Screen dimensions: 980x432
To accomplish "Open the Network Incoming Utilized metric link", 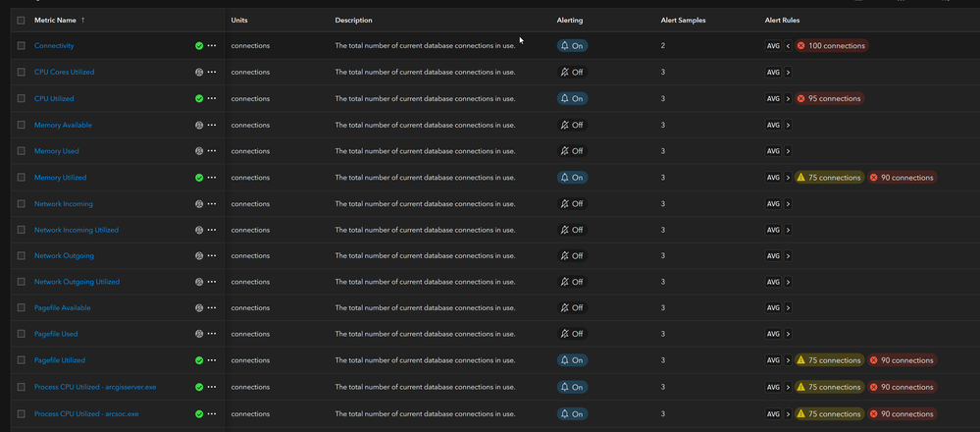I will [77, 230].
